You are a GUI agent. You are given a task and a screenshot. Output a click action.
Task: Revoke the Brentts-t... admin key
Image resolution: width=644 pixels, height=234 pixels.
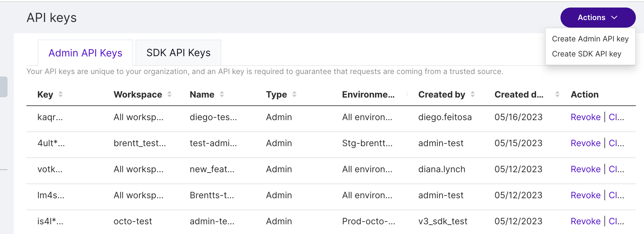click(x=585, y=195)
